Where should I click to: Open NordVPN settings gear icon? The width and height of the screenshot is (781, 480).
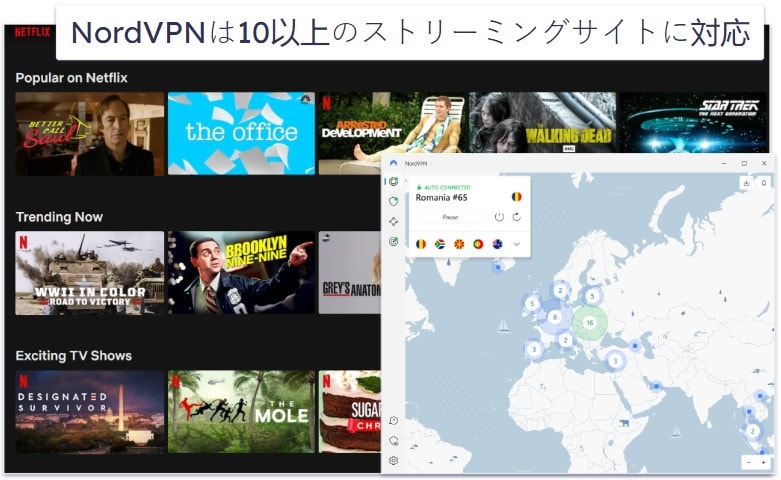pos(393,461)
